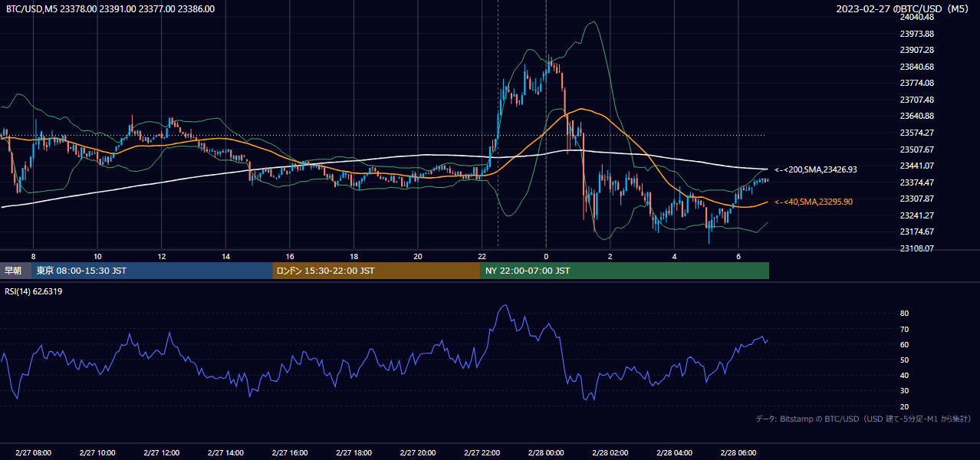The width and height of the screenshot is (980, 460).
Task: Click the 2/27 08:00 time axis label
Action: pos(33,453)
